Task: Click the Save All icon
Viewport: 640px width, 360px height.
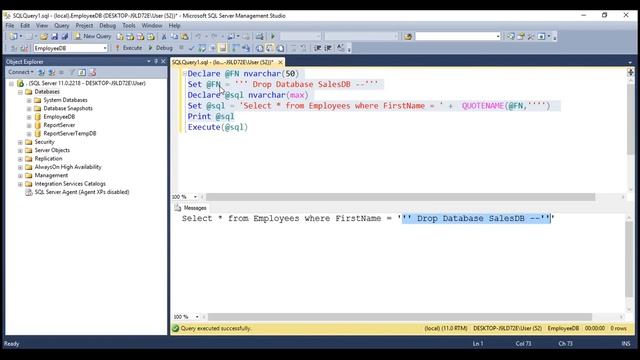Action: point(64,36)
